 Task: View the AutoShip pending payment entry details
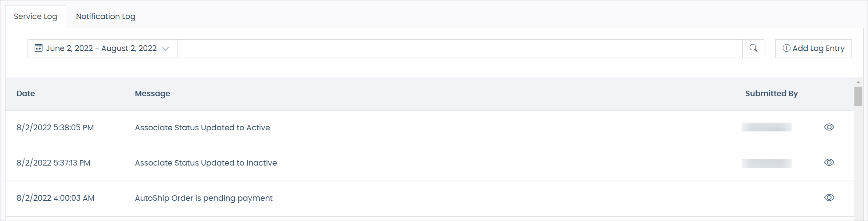pyautogui.click(x=829, y=198)
